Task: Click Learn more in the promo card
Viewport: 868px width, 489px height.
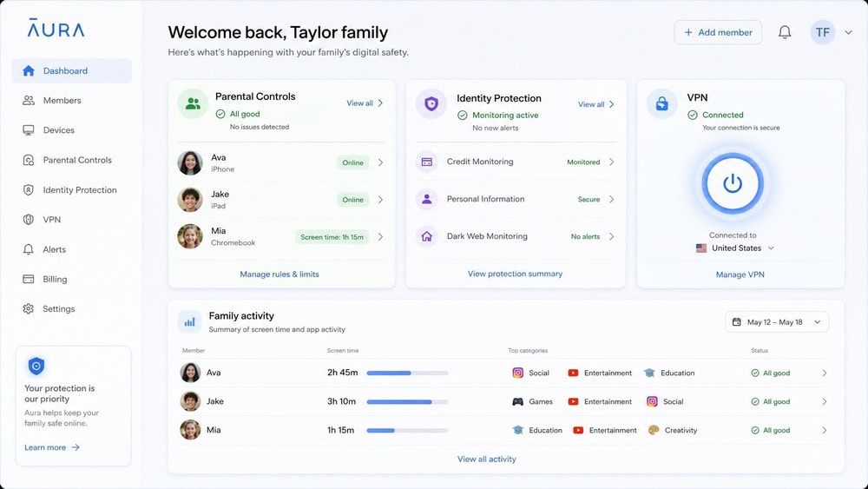Action: [52, 447]
